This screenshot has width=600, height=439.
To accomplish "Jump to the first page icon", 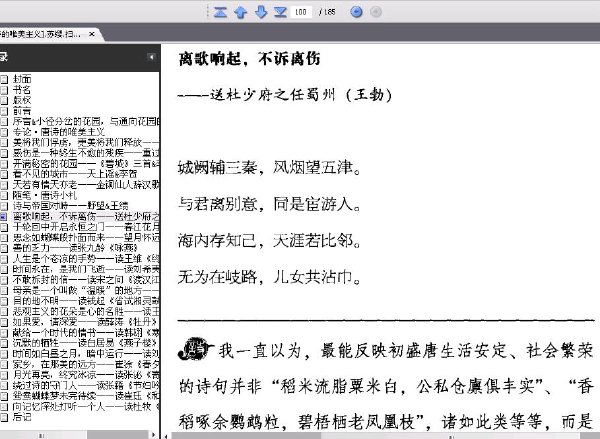I will click(x=220, y=12).
